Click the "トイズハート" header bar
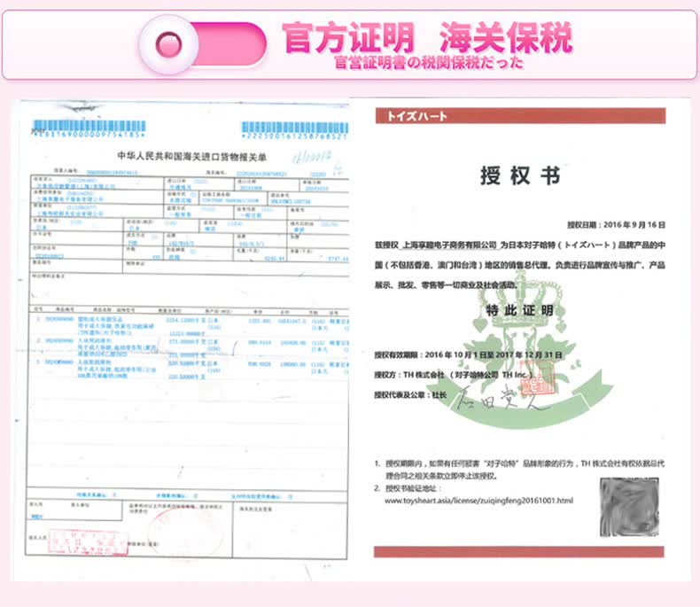700x607 pixels. tap(520, 116)
